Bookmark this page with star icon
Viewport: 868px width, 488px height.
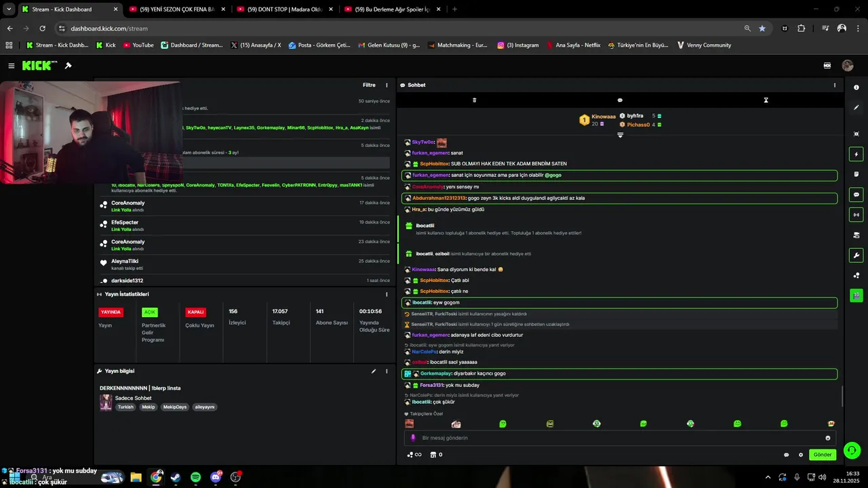click(762, 28)
